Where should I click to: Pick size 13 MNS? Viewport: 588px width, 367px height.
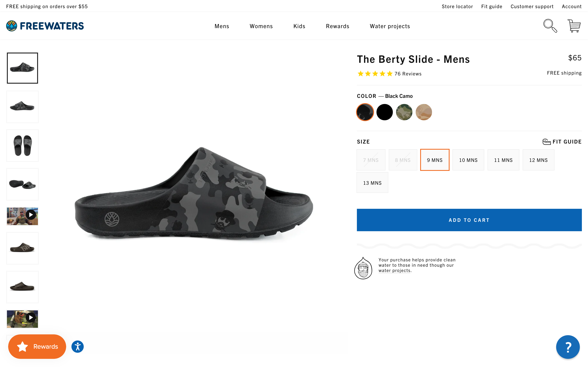[372, 183]
